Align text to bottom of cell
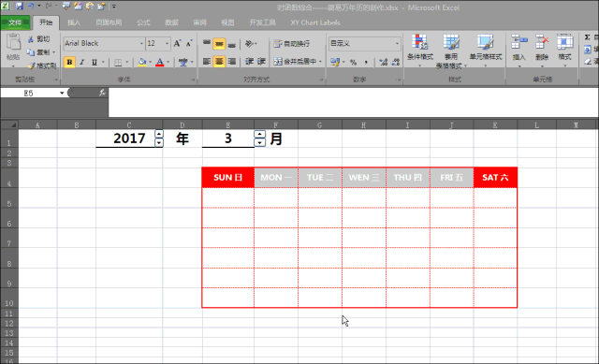This screenshot has width=599, height=364. click(x=231, y=44)
